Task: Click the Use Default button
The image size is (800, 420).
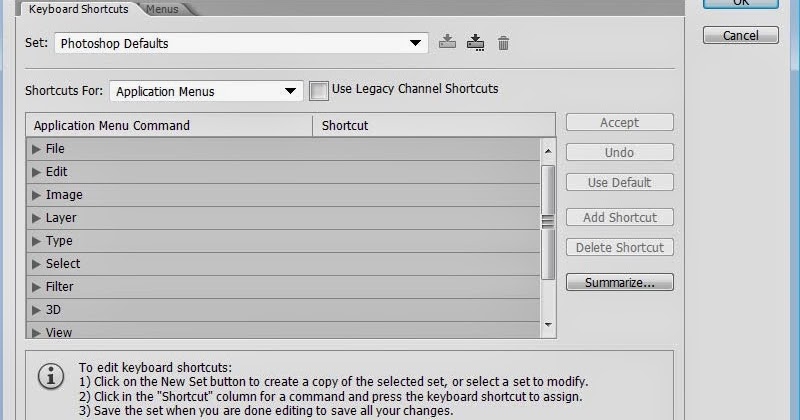Action: pos(620,182)
